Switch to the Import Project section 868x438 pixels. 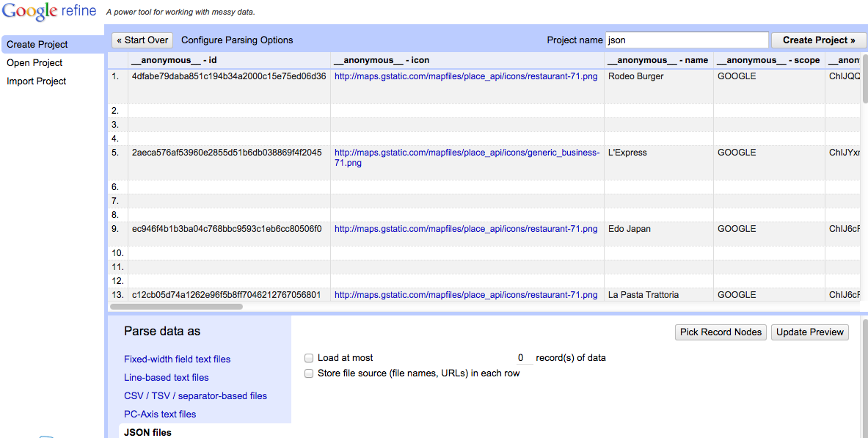coord(37,81)
